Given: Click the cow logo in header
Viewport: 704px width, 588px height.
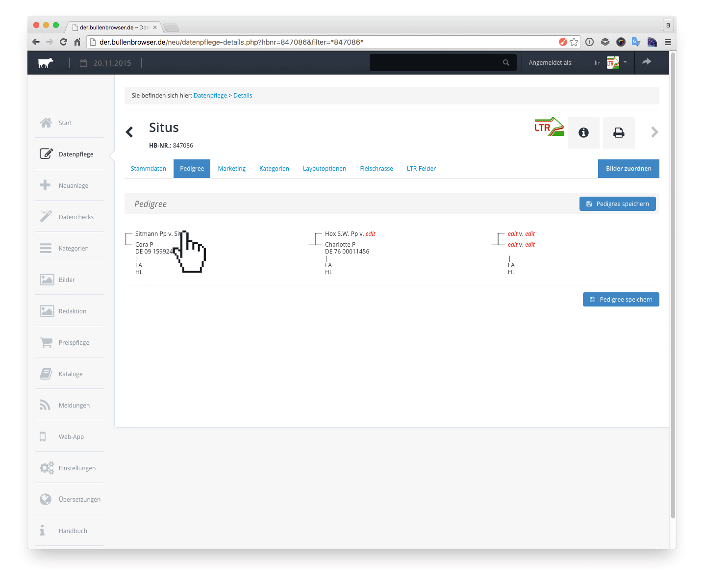Looking at the screenshot, I should pos(45,63).
